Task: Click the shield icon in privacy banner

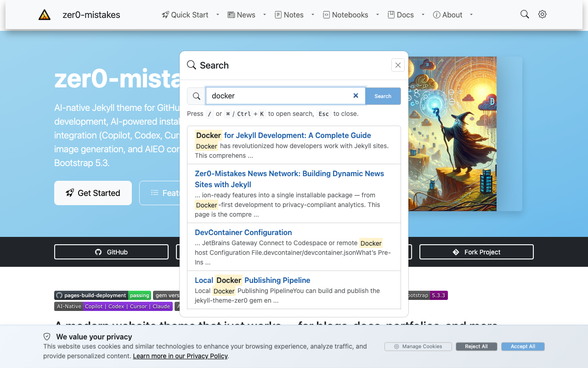Action: (x=47, y=337)
